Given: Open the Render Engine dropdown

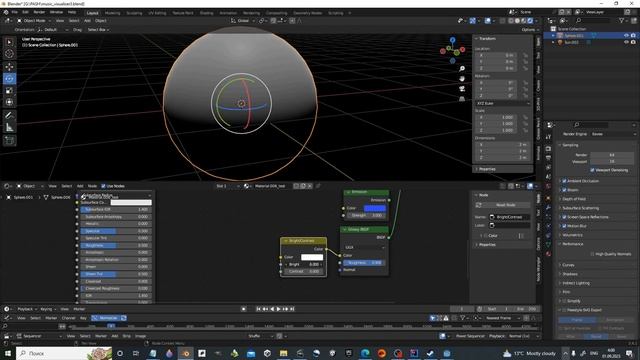Looking at the screenshot, I should click(x=613, y=134).
